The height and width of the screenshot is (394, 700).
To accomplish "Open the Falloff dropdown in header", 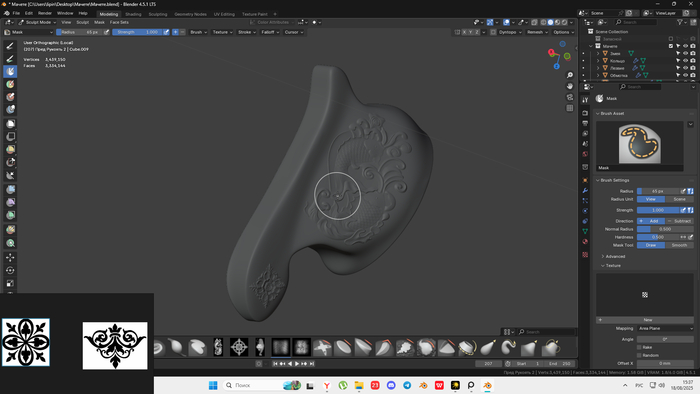I will click(270, 32).
